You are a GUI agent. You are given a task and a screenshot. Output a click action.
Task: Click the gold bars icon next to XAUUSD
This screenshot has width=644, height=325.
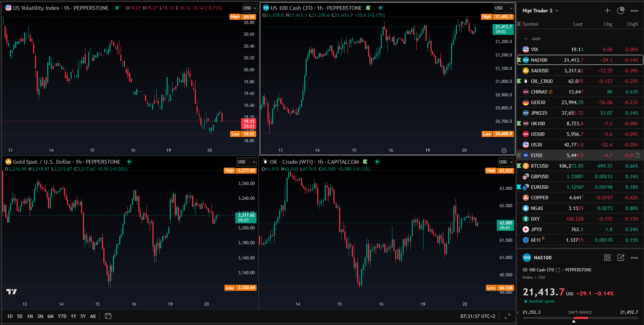(526, 71)
